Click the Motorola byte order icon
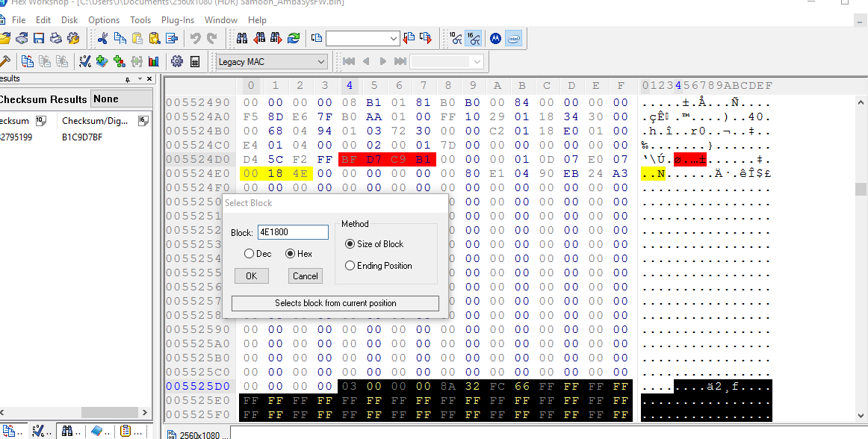868x439 pixels. [495, 38]
